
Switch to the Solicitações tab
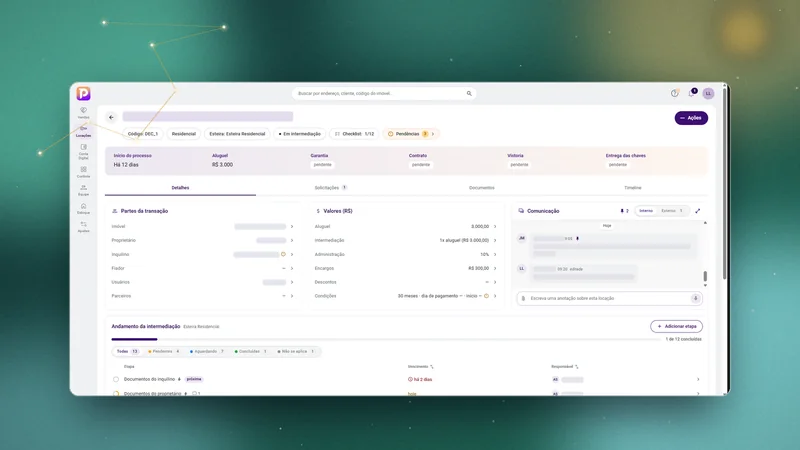(331, 188)
